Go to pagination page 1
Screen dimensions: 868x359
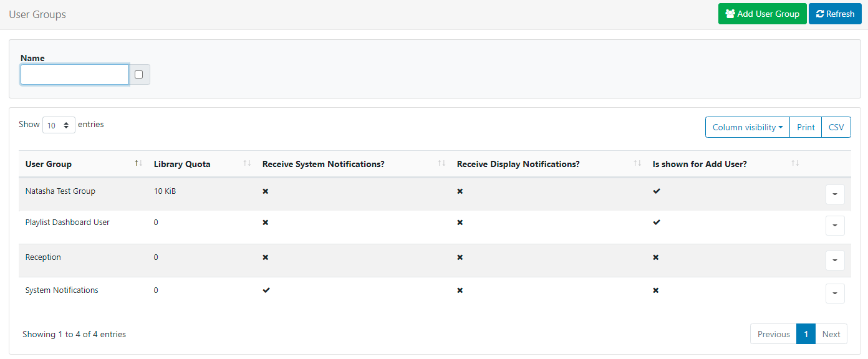pos(806,334)
